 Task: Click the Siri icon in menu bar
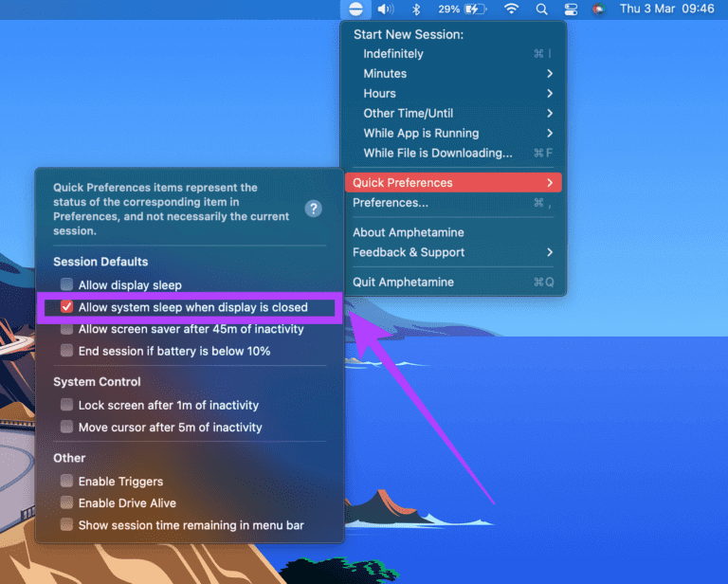pyautogui.click(x=598, y=9)
